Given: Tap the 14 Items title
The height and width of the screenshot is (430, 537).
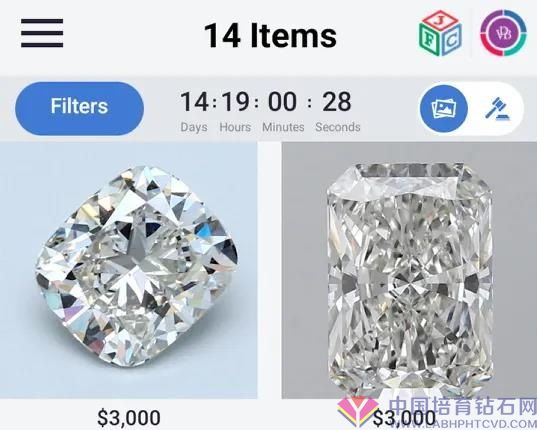Looking at the screenshot, I should (270, 35).
